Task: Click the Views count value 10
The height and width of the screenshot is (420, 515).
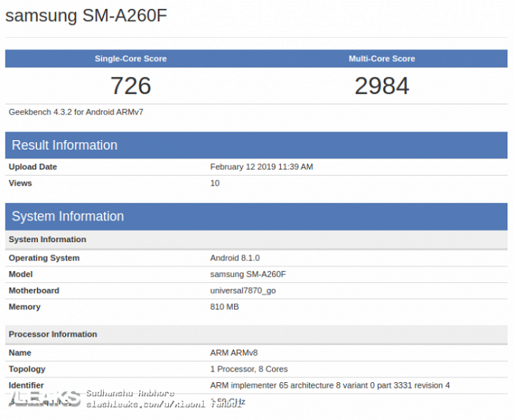Action: tap(215, 183)
